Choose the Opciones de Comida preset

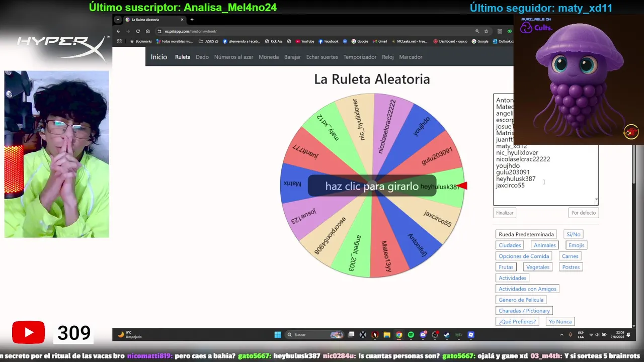[x=524, y=256]
